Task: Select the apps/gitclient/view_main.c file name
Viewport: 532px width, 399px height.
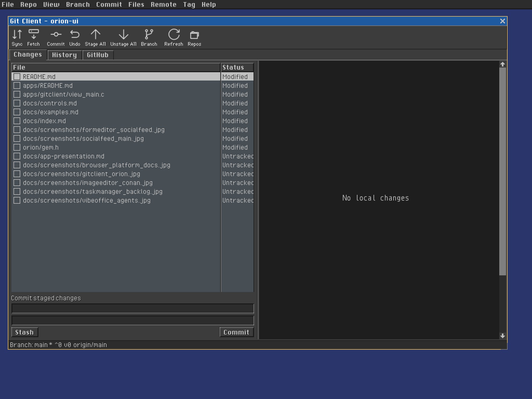Action: tap(64, 94)
